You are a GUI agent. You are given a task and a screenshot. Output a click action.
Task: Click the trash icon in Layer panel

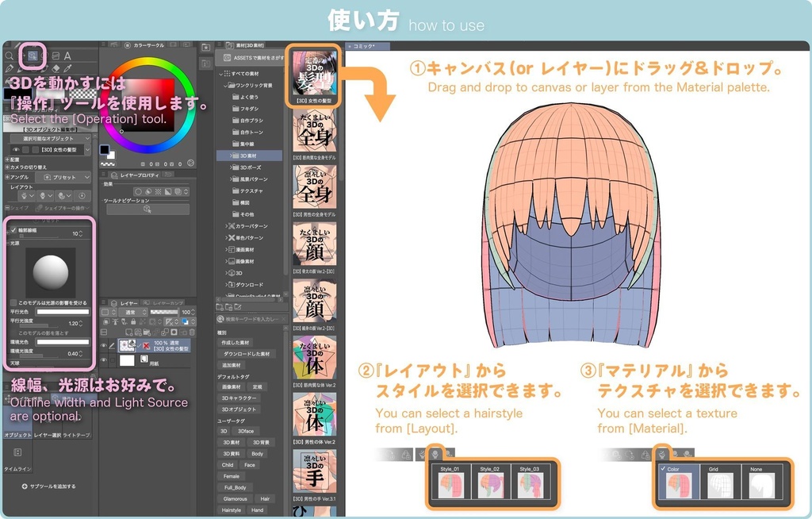192,333
